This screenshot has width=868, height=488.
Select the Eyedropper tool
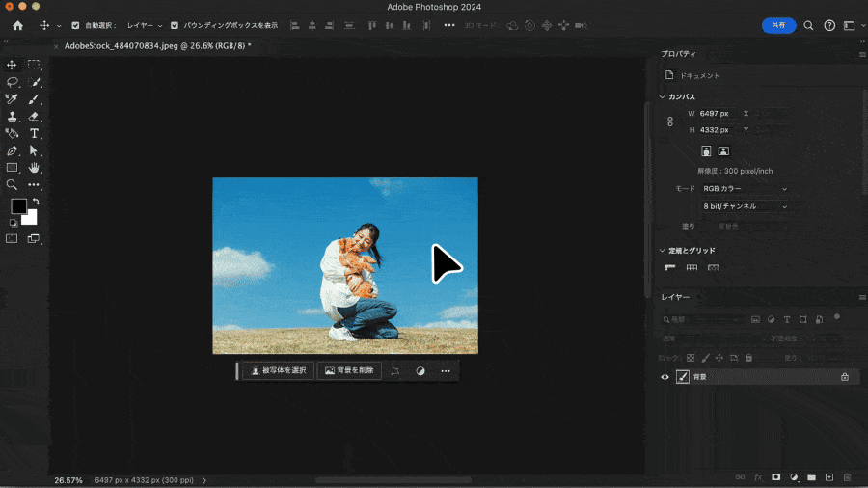(x=12, y=99)
